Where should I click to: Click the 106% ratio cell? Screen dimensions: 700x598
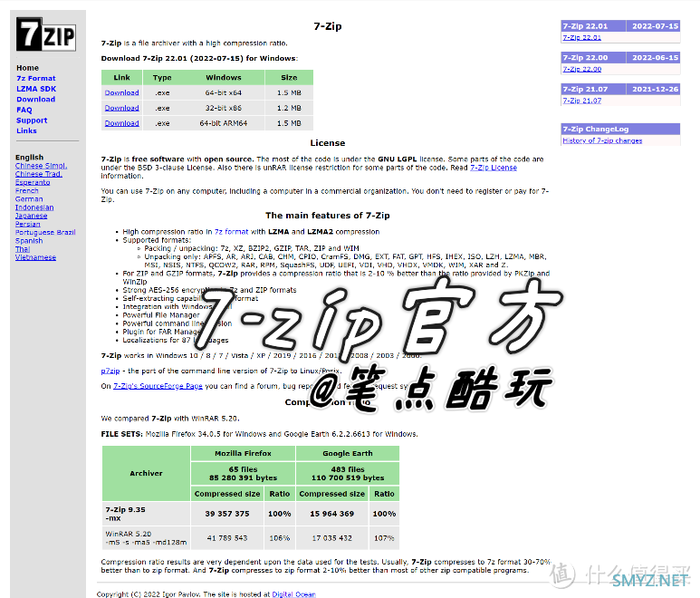(x=280, y=538)
